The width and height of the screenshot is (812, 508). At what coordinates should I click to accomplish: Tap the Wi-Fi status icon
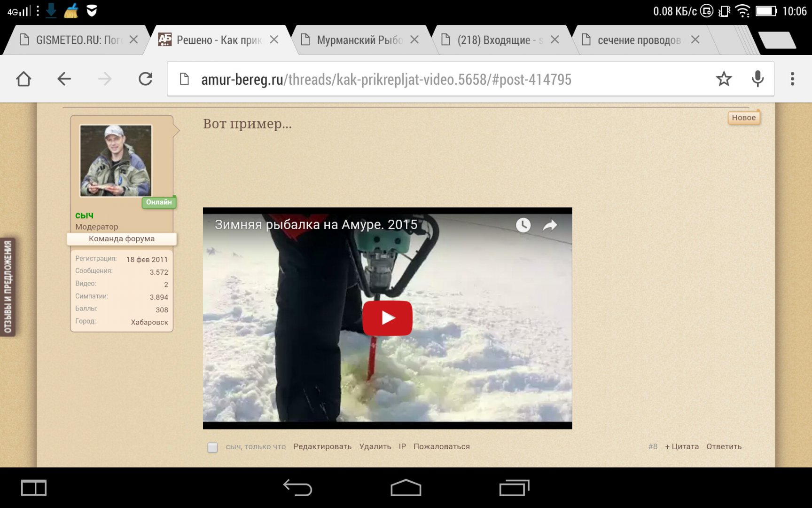[x=742, y=11]
